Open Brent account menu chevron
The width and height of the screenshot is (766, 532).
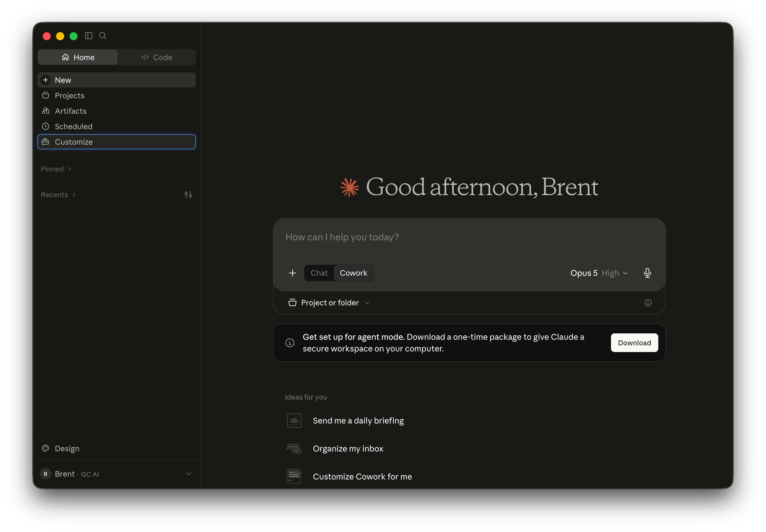[x=189, y=474]
